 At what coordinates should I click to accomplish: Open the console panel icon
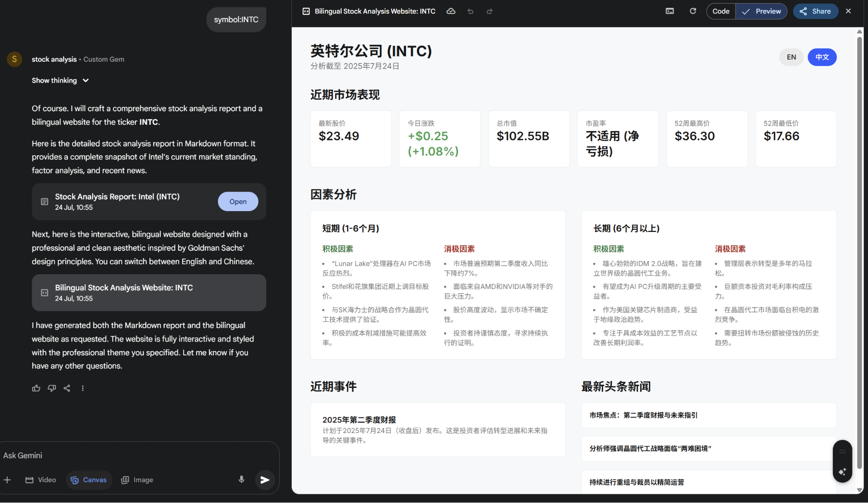(x=670, y=11)
